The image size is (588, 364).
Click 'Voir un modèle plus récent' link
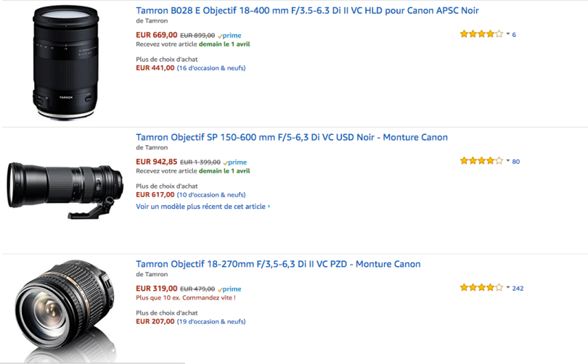(203, 207)
